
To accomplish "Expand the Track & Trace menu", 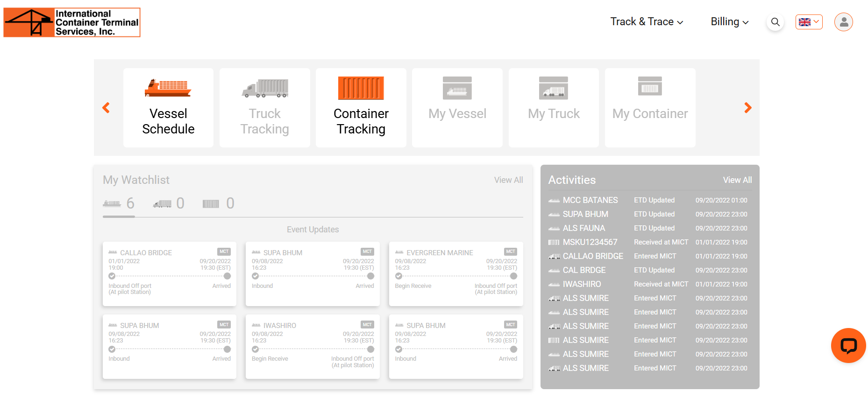I will coord(647,22).
